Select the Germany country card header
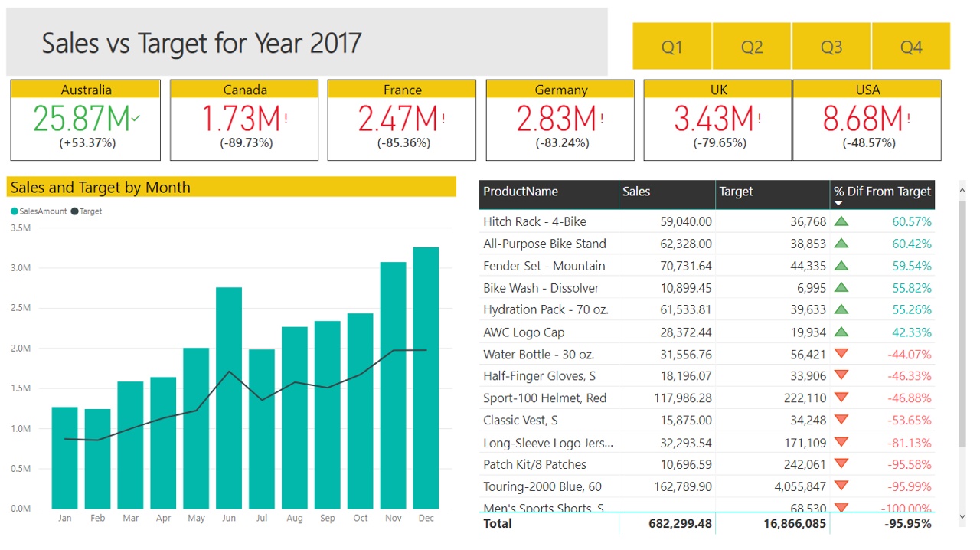This screenshot has height=550, width=980. click(560, 90)
